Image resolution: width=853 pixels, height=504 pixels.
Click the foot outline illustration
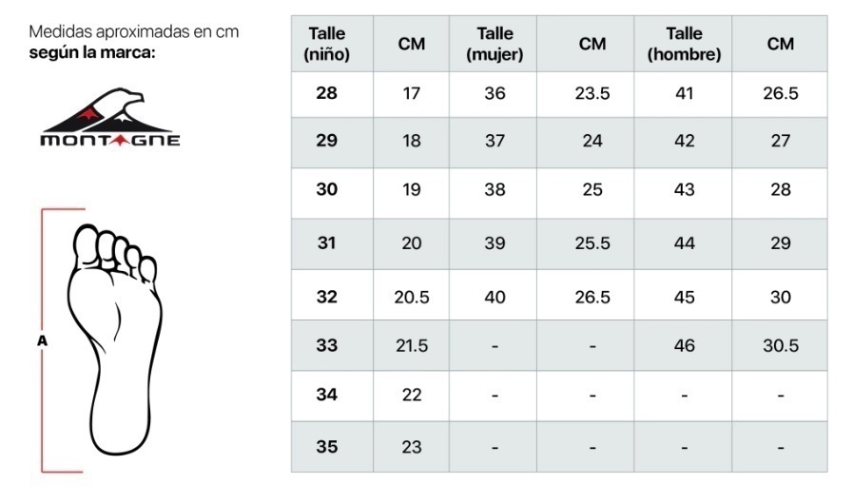coord(115,339)
